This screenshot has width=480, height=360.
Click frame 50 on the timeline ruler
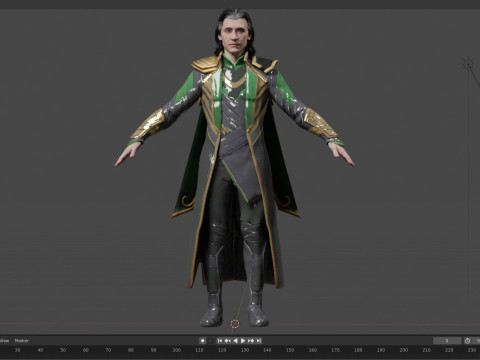[63, 350]
